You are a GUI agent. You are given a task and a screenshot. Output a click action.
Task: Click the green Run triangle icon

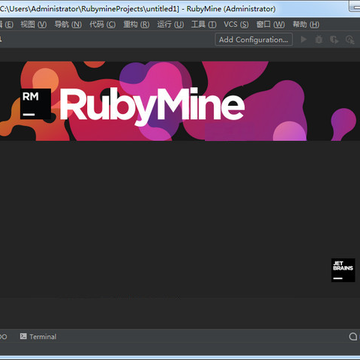tap(303, 40)
